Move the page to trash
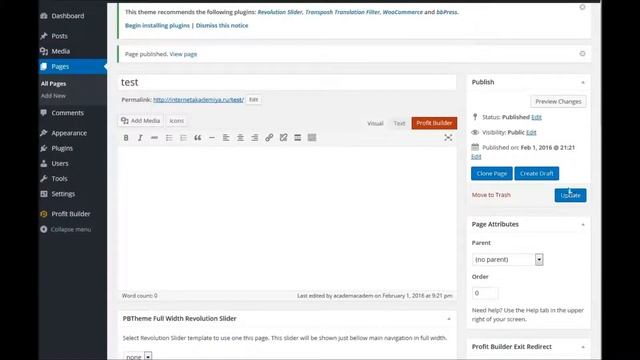This screenshot has width=640, height=360. pos(491,195)
